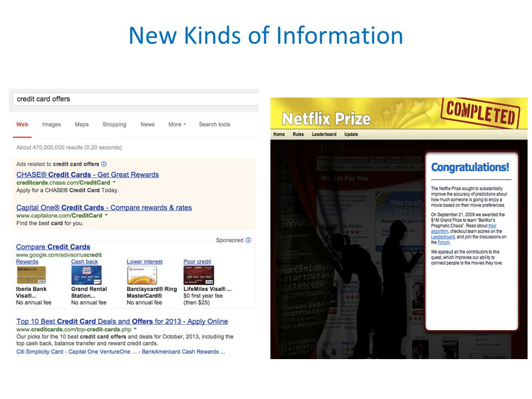
Task: Click the LifeMiles Visa card name
Action: [207, 289]
